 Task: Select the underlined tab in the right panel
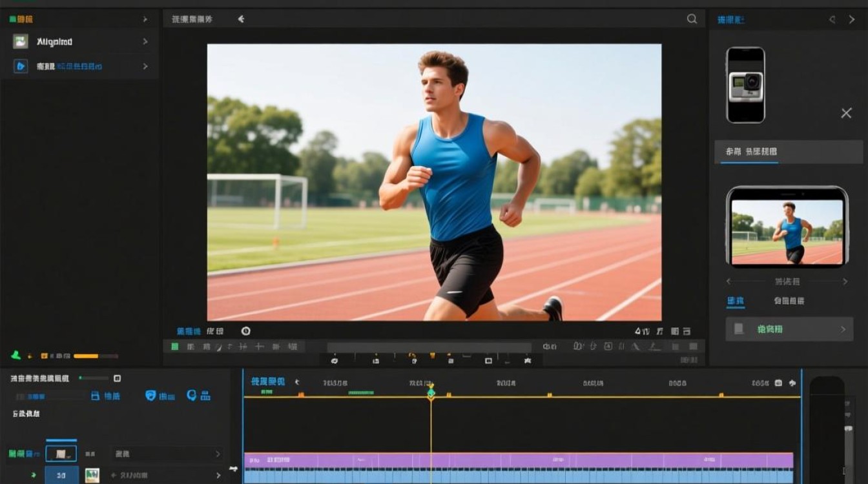click(x=750, y=152)
